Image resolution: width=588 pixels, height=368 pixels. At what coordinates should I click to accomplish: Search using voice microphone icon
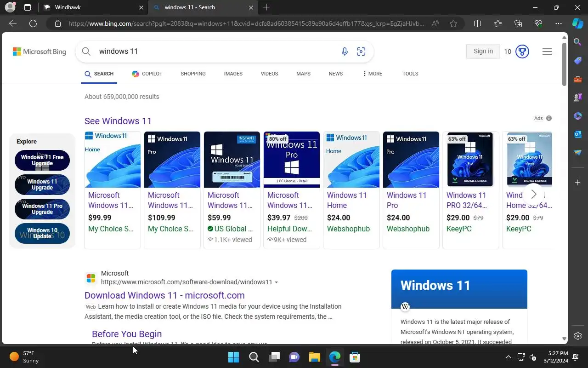click(x=345, y=52)
